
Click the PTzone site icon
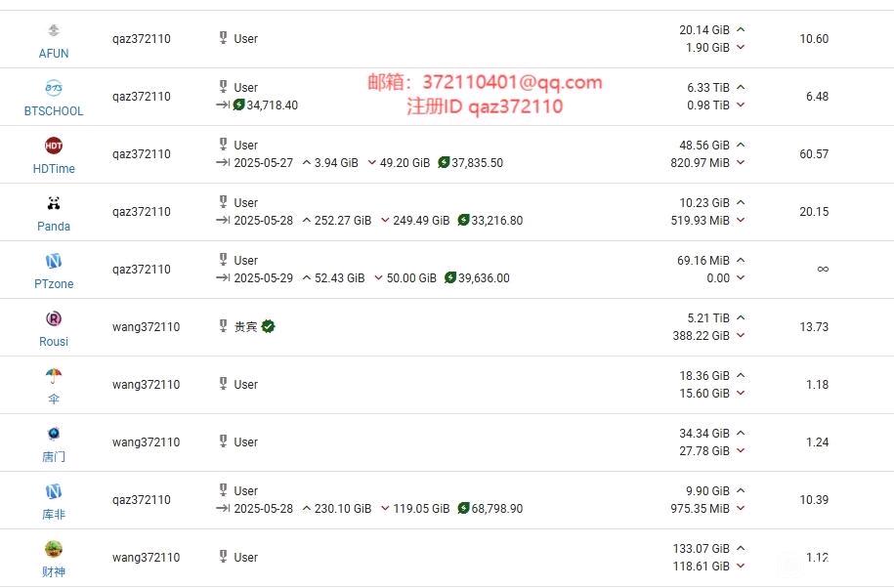coord(54,261)
